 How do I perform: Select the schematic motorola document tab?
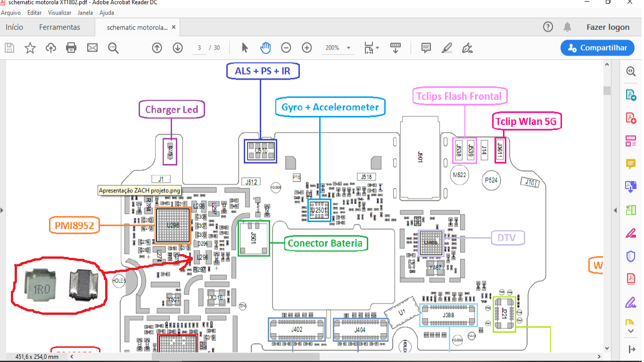pos(137,27)
